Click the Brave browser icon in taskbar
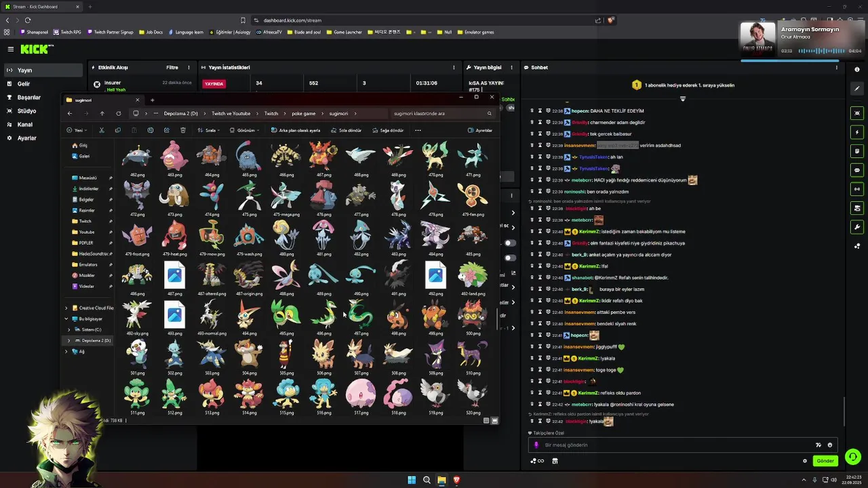The image size is (868, 488). [x=456, y=480]
